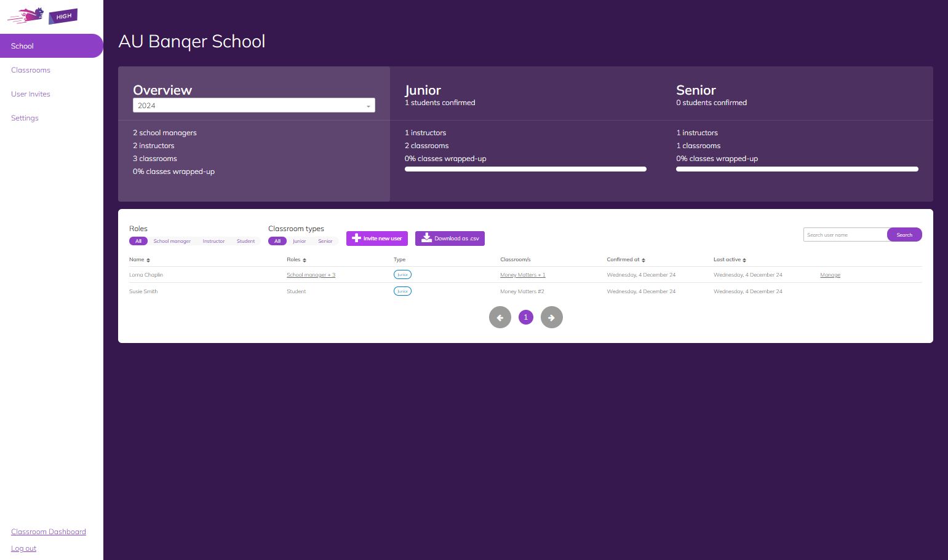
Task: Sort by Confirmed at column
Action: 626,259
